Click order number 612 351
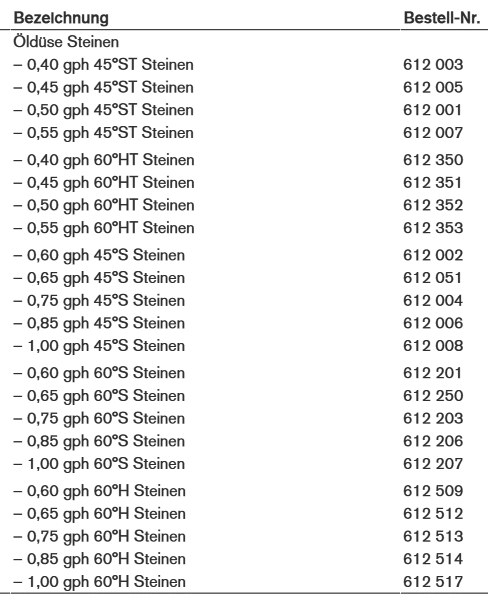 (x=433, y=183)
